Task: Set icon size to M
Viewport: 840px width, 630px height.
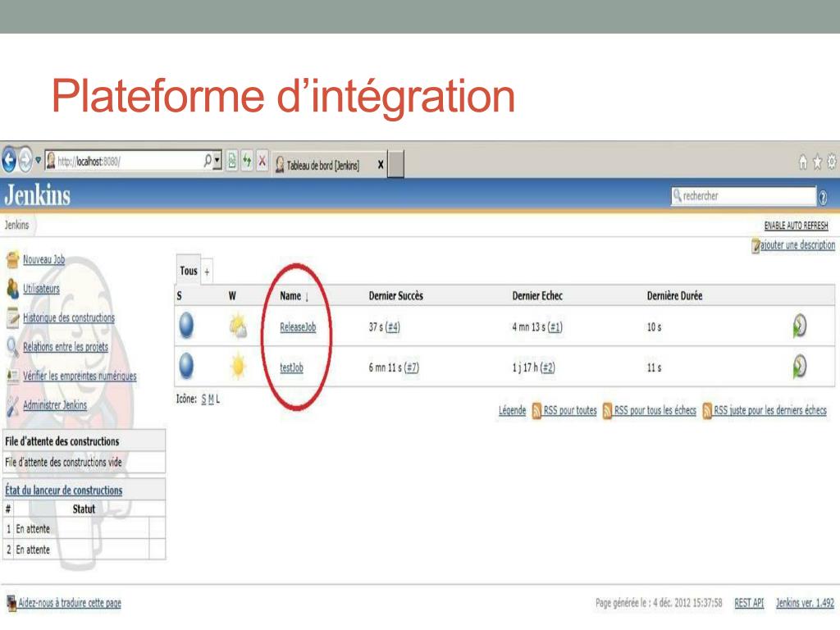Action: point(211,399)
